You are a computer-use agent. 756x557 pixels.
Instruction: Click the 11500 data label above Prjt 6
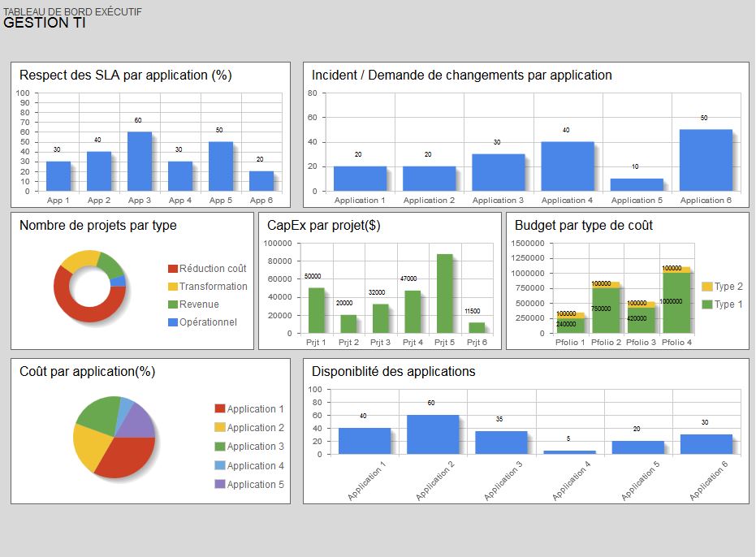(x=473, y=311)
